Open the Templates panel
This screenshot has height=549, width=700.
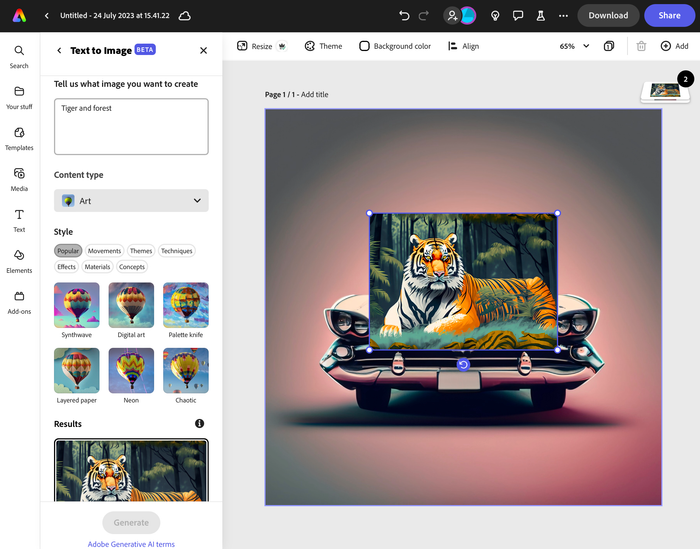19,138
